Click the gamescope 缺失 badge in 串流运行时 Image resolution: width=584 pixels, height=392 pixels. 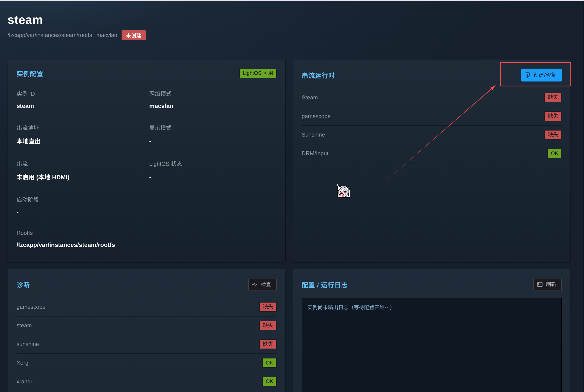[553, 116]
